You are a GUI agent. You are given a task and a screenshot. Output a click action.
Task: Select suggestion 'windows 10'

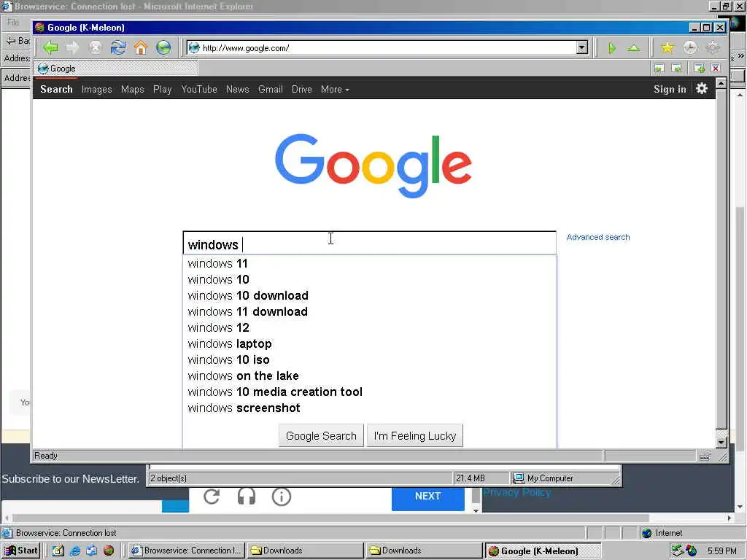pos(370,279)
